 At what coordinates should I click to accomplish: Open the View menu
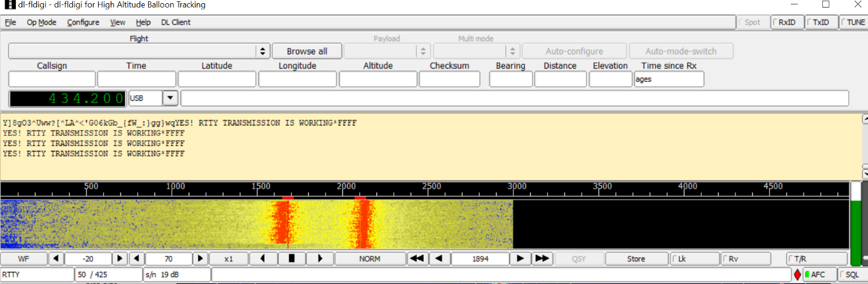[118, 22]
